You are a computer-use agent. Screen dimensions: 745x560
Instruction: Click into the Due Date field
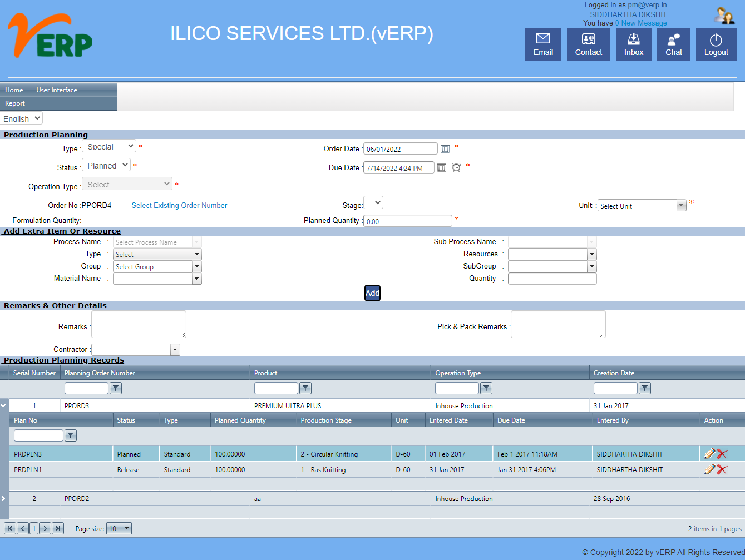[399, 167]
